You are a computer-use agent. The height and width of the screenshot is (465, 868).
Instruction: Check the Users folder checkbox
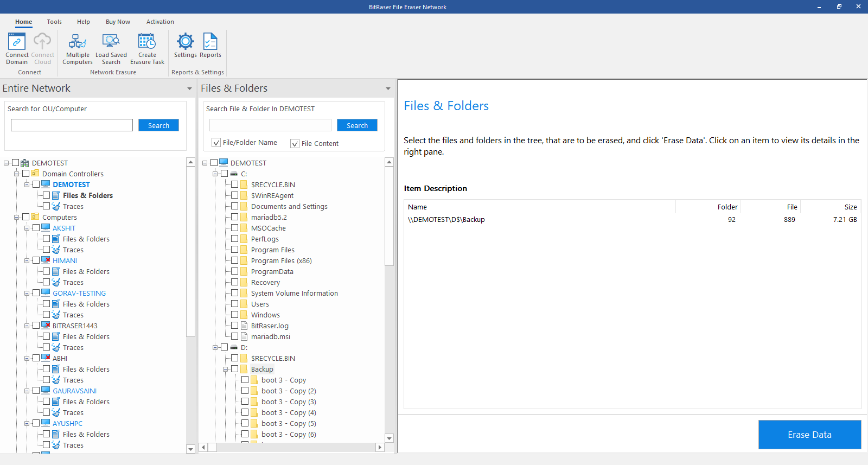[x=234, y=304]
